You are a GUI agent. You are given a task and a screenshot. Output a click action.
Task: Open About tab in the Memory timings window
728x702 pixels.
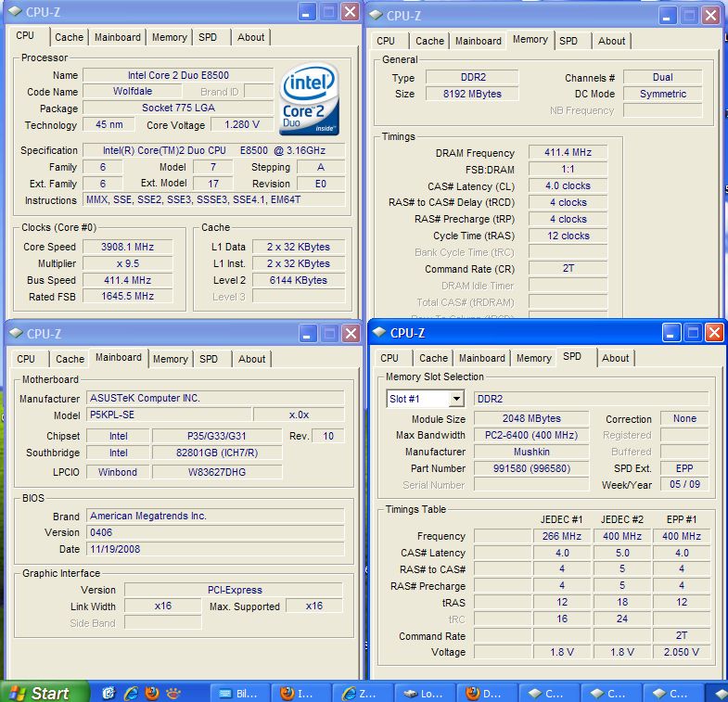coord(611,41)
